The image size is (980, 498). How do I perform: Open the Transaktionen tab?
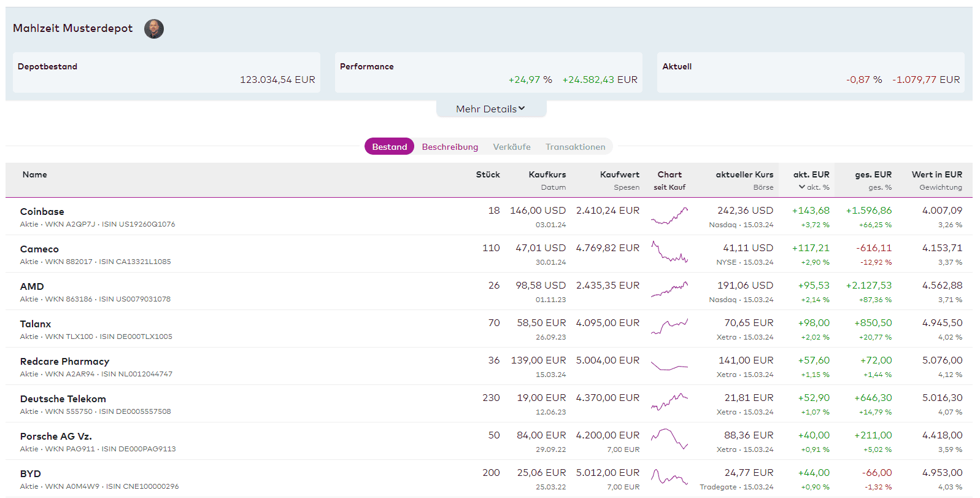coord(575,147)
